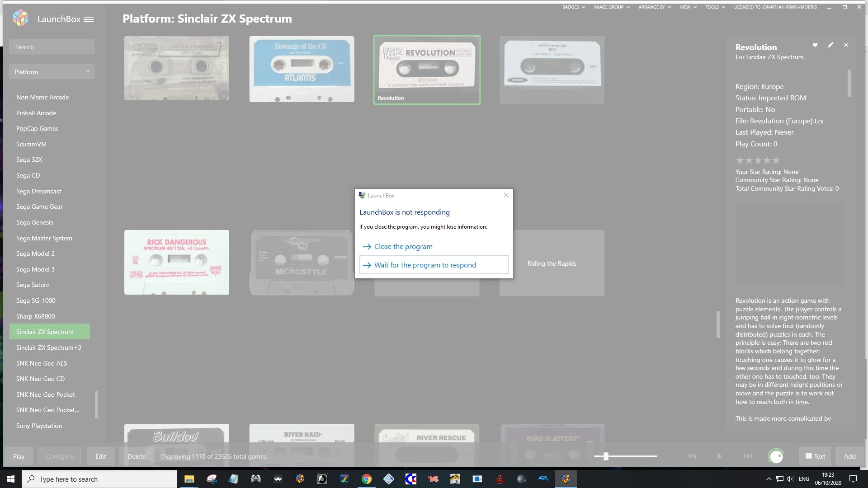The height and width of the screenshot is (488, 868).
Task: Close the not responding dialog
Action: [x=506, y=195]
